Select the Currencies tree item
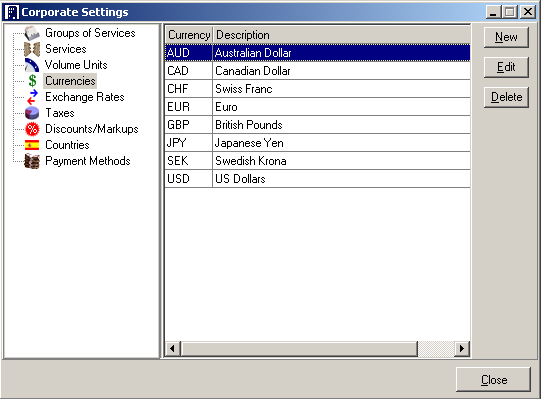542x399 pixels. coord(70,81)
